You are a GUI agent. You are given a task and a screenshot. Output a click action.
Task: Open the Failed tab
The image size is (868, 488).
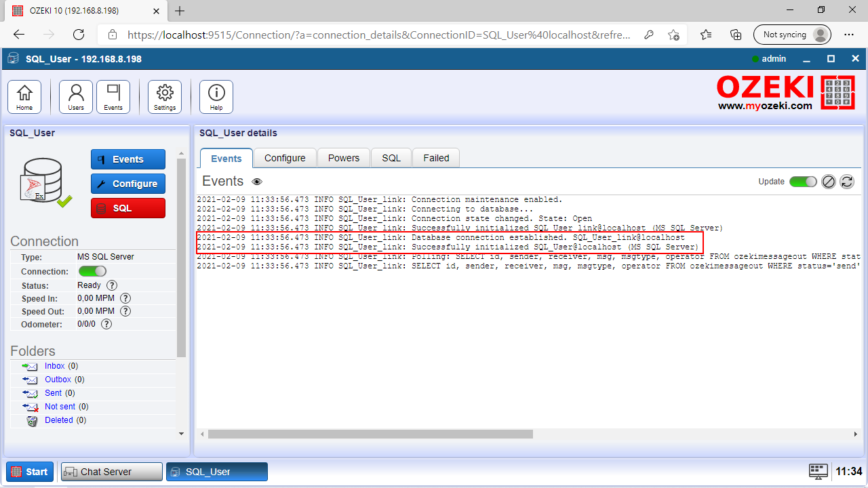[x=436, y=158]
